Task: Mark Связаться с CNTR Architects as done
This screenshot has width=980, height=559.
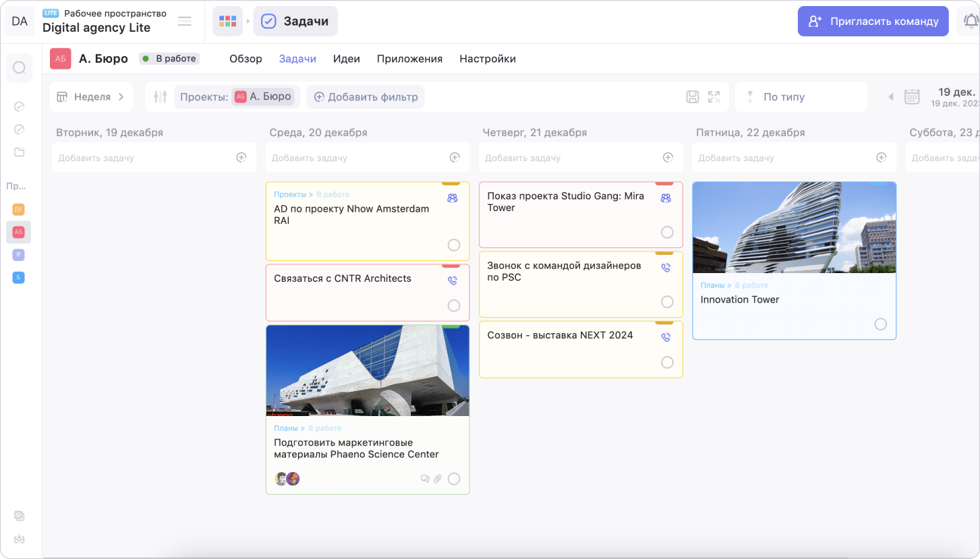Action: [x=454, y=306]
